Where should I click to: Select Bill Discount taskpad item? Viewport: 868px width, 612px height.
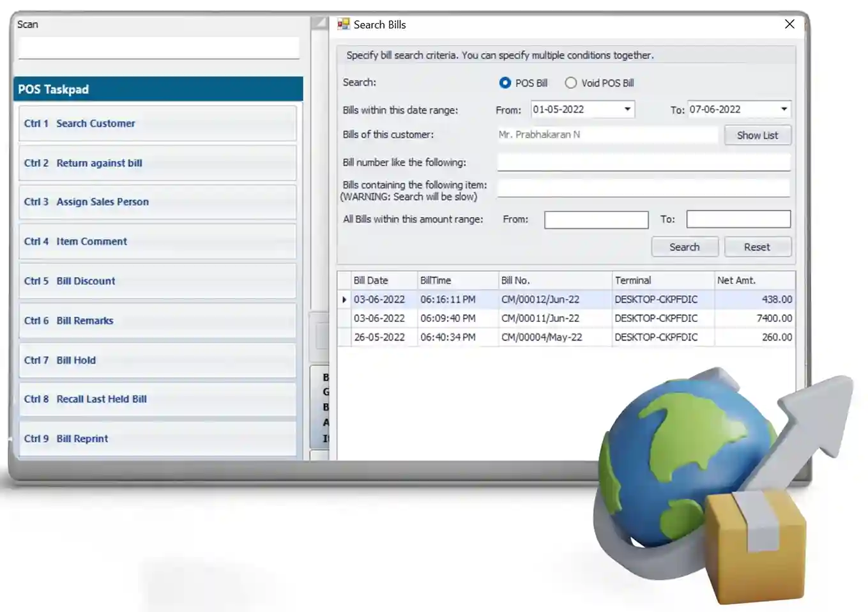(158, 281)
